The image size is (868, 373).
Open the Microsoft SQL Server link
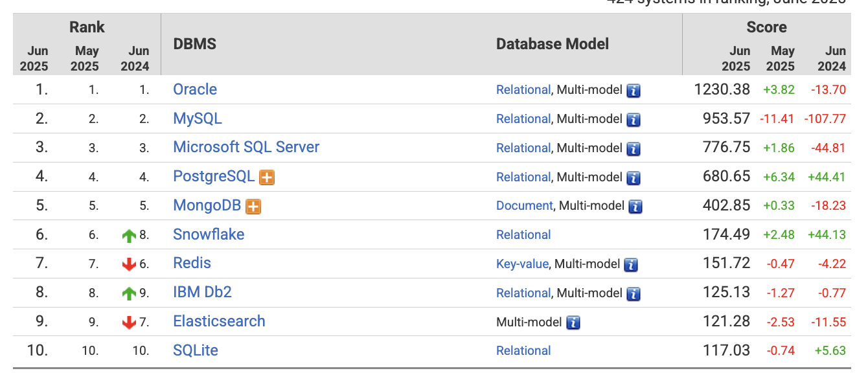246,147
